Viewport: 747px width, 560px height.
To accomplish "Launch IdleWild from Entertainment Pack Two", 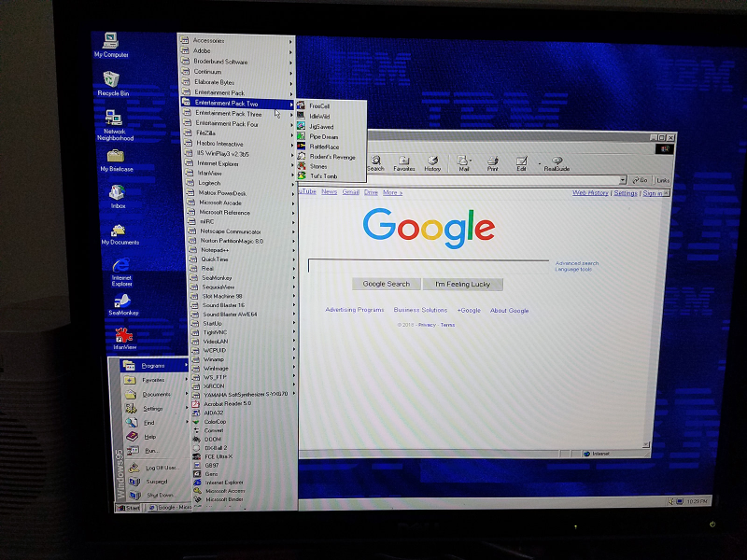I will tap(331, 116).
